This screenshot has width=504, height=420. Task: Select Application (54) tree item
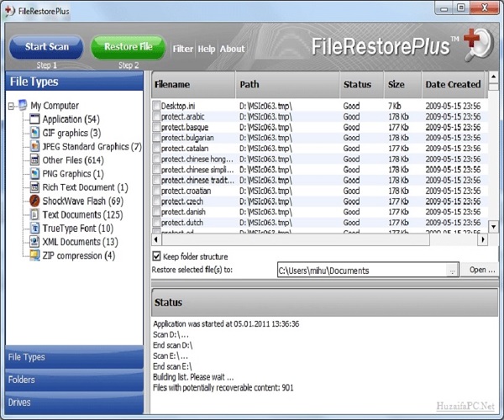pos(71,119)
